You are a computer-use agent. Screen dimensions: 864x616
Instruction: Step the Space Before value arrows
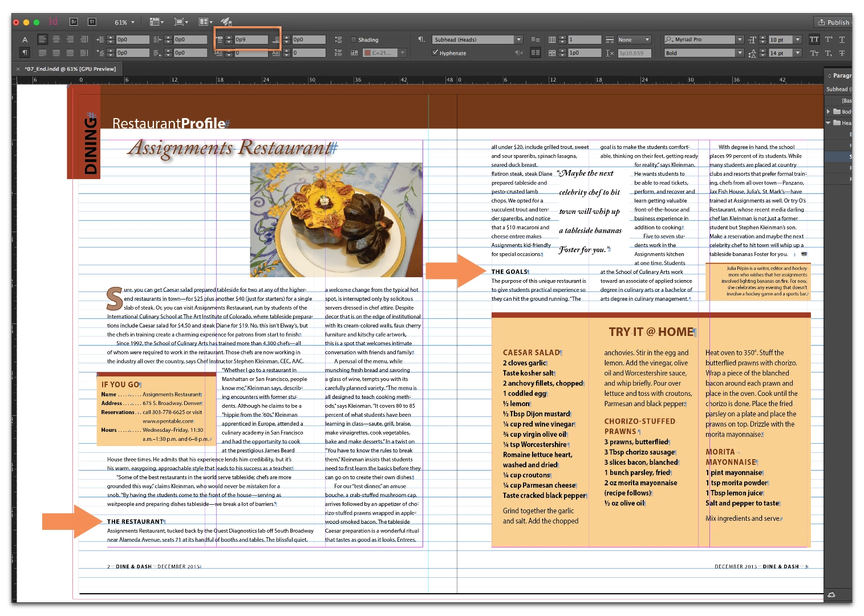click(x=229, y=39)
